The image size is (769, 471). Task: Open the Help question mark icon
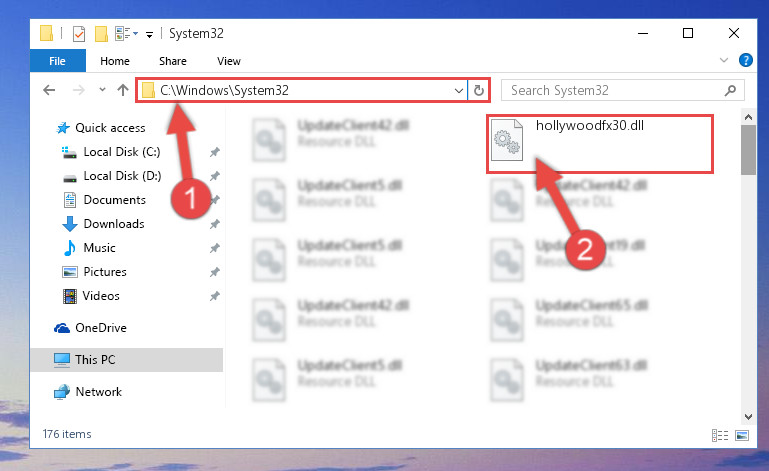745,60
